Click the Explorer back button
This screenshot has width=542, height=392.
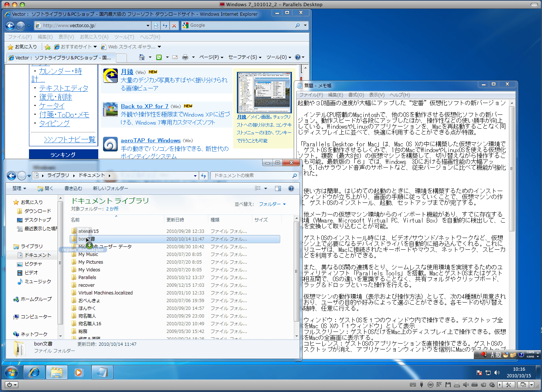click(x=11, y=176)
